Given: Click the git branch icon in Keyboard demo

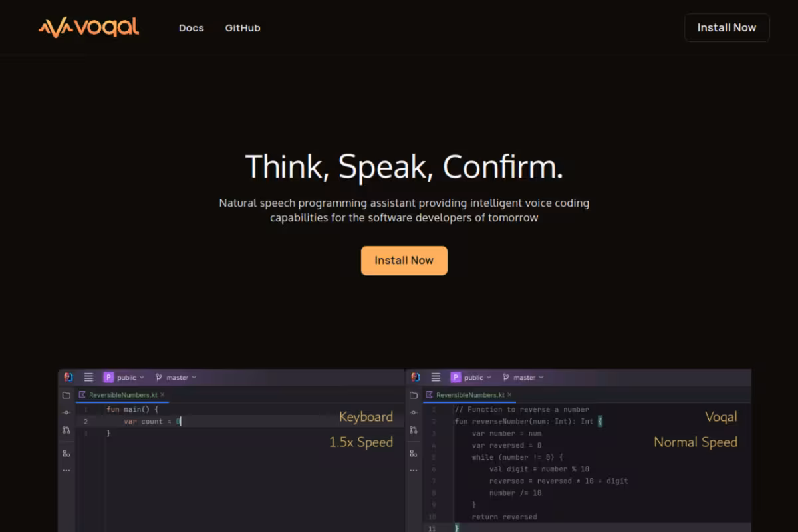Looking at the screenshot, I should [159, 377].
